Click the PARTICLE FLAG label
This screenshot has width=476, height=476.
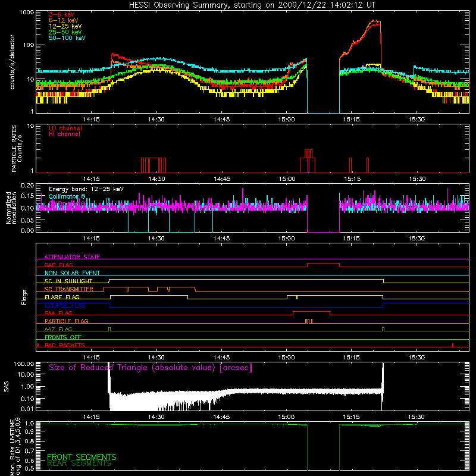click(67, 321)
